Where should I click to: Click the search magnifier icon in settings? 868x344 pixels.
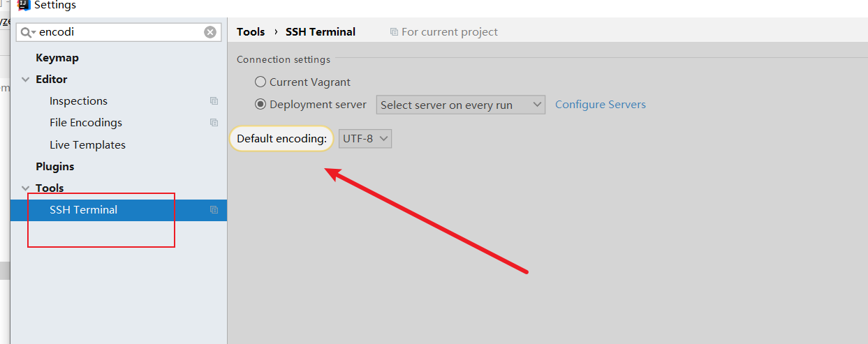[27, 32]
